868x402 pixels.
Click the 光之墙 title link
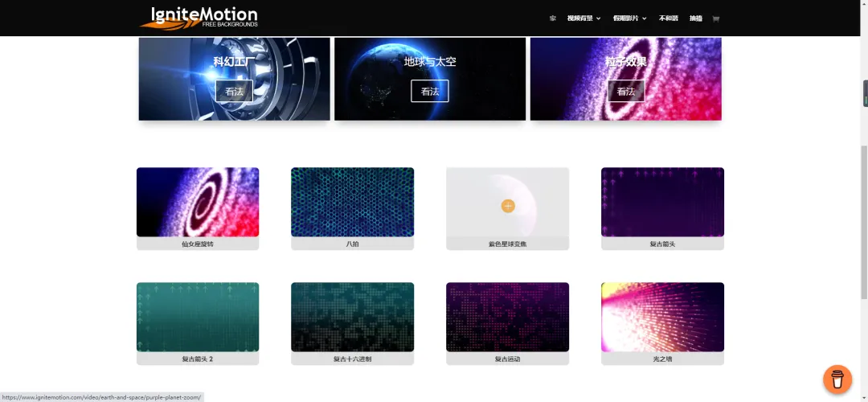[662, 359]
